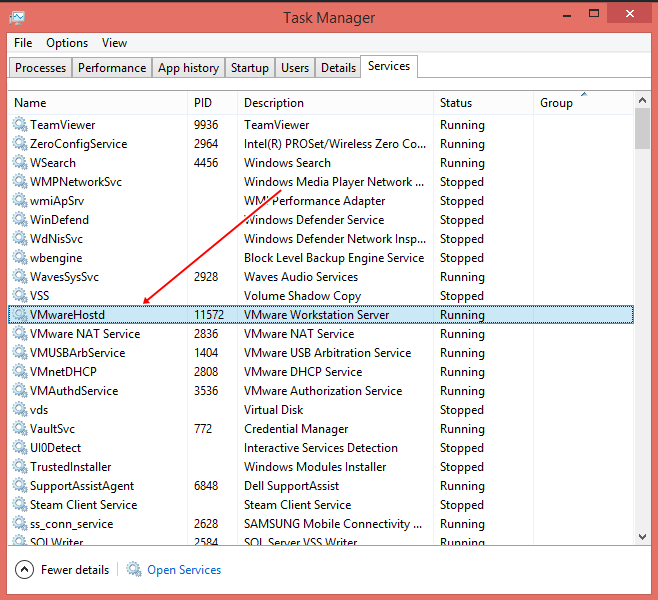The image size is (658, 600).
Task: Click the gear icon beside WavesSysSvc
Action: [20, 277]
